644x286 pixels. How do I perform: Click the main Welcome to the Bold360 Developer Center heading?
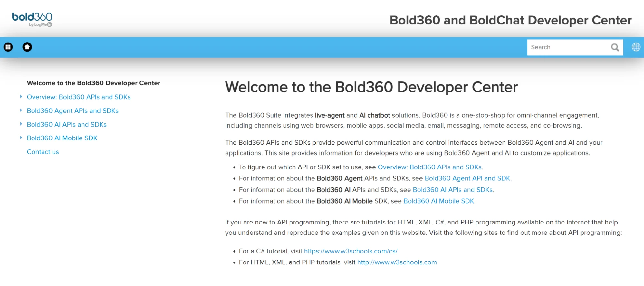click(371, 87)
